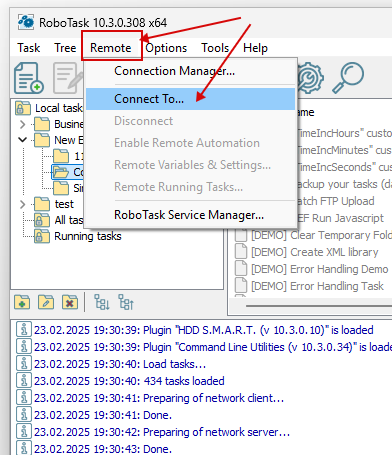Open the Task menu

click(29, 48)
